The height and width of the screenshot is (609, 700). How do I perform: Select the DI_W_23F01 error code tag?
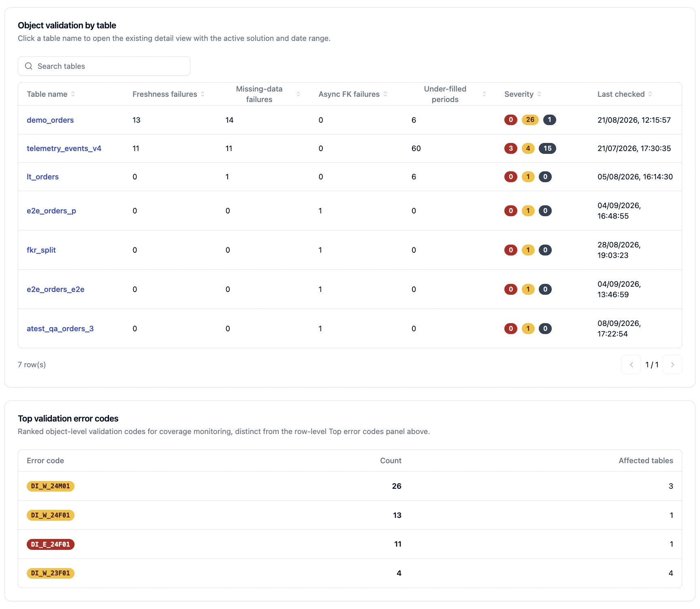pos(51,573)
